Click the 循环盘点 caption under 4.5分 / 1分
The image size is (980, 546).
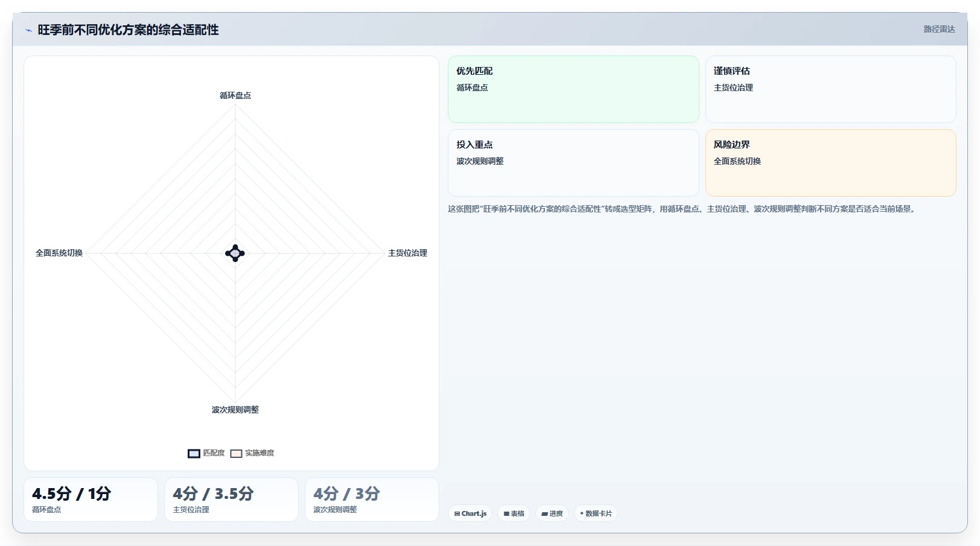(46, 510)
